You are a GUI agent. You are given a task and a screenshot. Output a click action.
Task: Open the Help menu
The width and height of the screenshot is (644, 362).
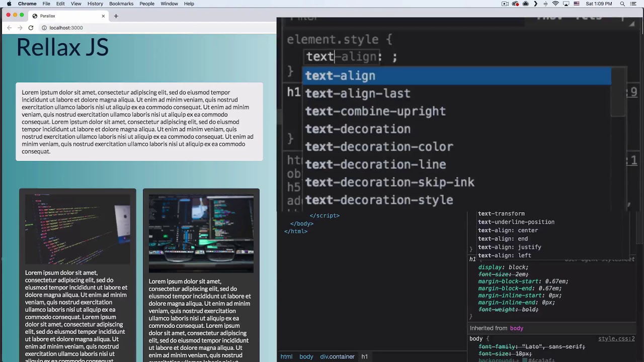189,4
